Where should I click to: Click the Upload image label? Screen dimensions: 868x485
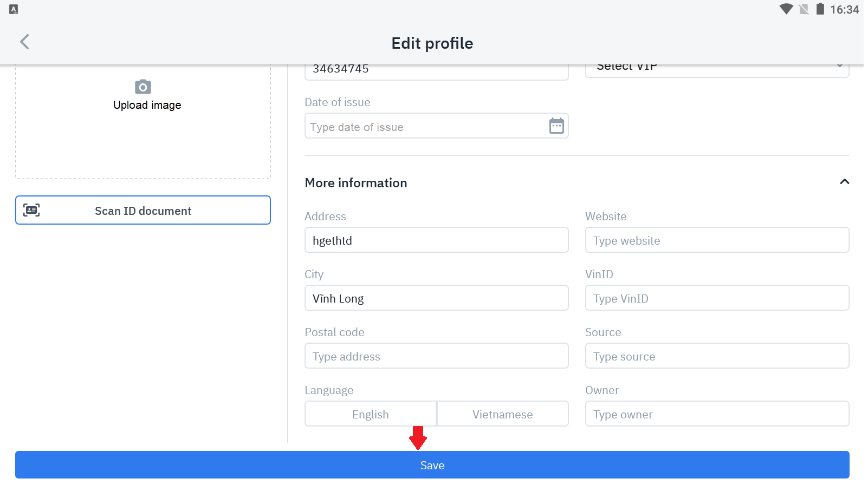pos(147,105)
